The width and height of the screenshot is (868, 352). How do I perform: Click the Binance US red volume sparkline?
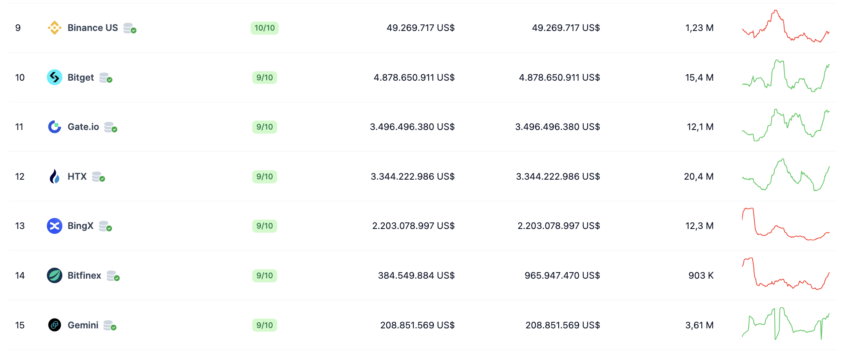coord(785,27)
